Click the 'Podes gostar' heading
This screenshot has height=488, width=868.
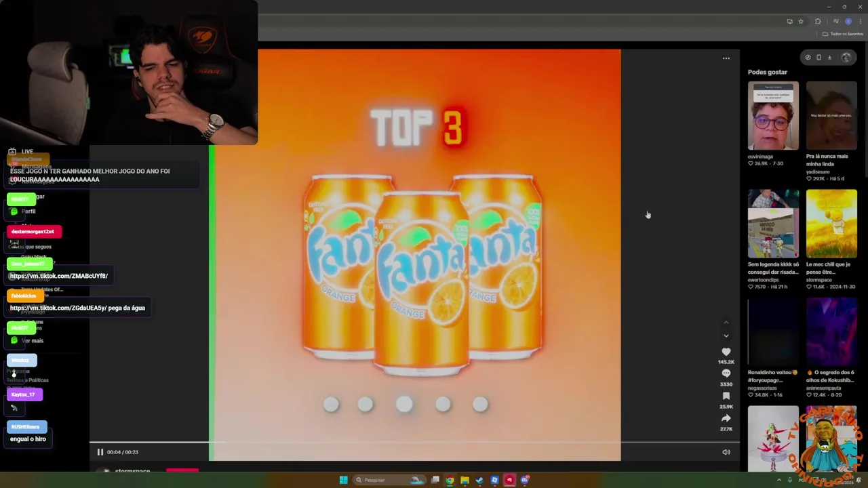[x=768, y=72]
